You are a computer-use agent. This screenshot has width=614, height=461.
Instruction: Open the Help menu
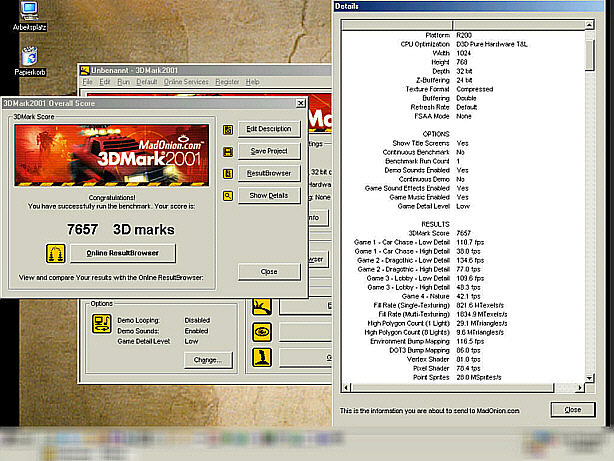click(253, 82)
